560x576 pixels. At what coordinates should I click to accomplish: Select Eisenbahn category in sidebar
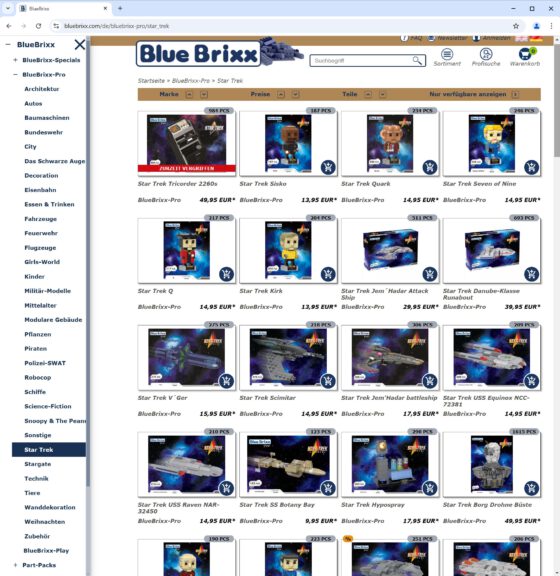point(40,190)
